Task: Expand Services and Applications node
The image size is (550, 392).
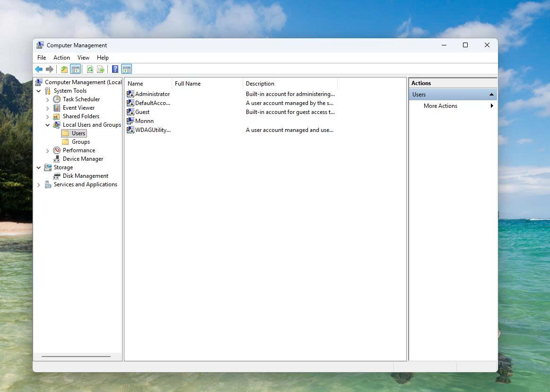Action: (39, 185)
